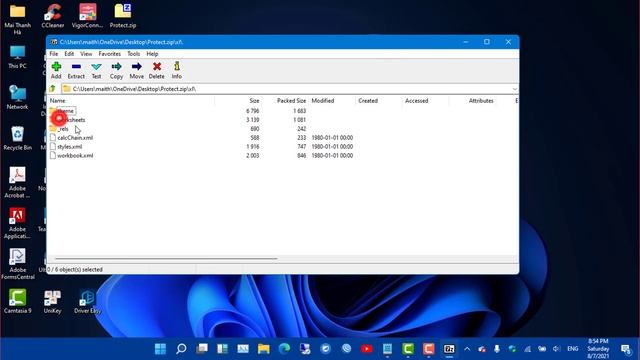
Task: Click the Delete toolbar icon
Action: 156,70
